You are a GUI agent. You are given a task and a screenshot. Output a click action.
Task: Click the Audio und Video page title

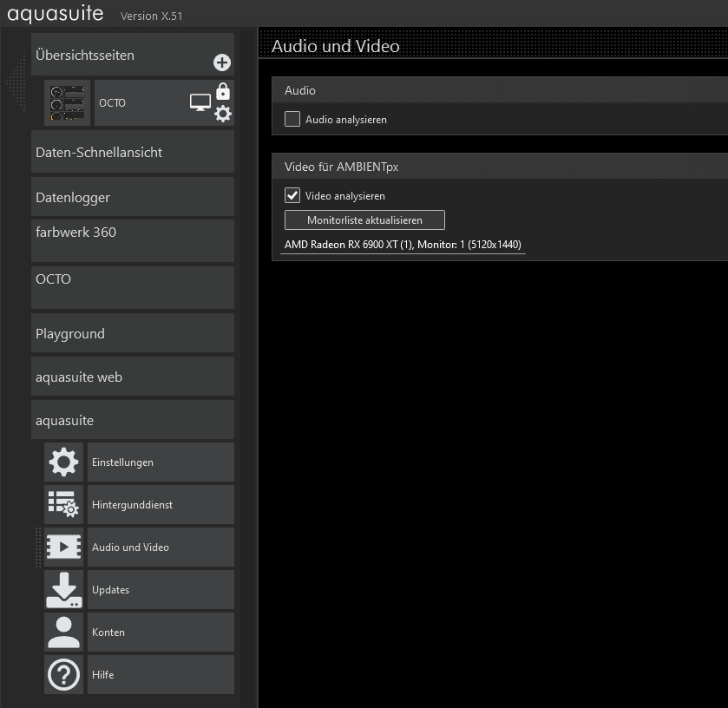pos(335,46)
